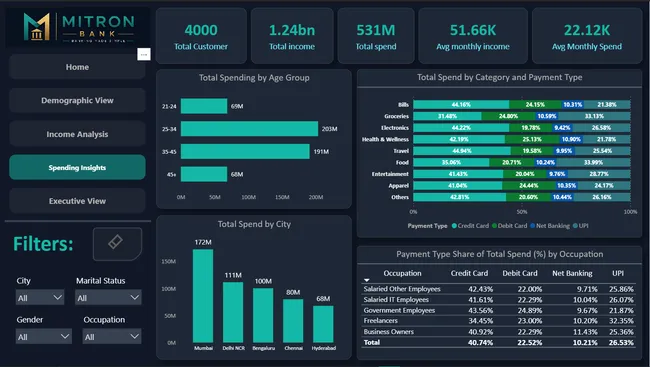Click Freelancers UPI value 32.35%
The width and height of the screenshot is (650, 367).
[x=621, y=321]
